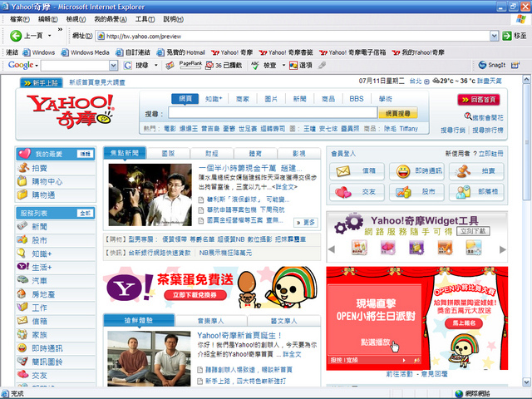Screen dimensions: 532x399
Task: Click the first Widget tool thumbnail icon
Action: coord(359,248)
